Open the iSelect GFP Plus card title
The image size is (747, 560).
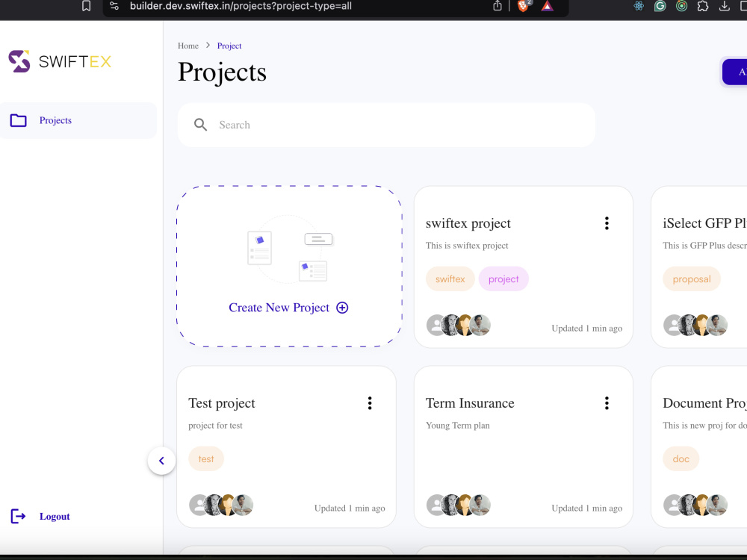click(704, 223)
